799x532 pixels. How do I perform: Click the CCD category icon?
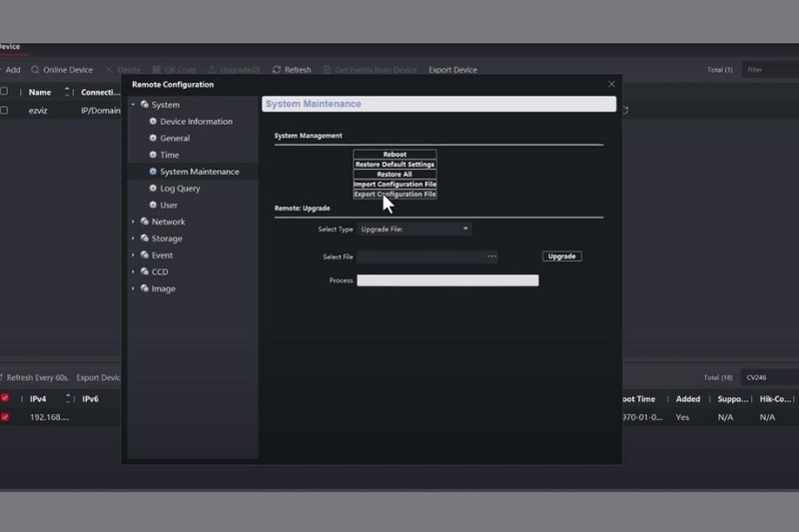click(x=145, y=271)
